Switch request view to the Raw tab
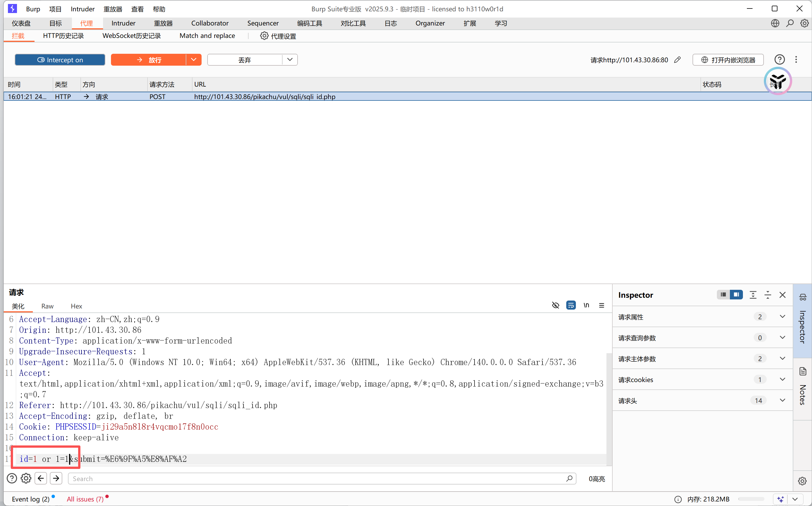Screen dimensions: 812x506 click(47, 306)
